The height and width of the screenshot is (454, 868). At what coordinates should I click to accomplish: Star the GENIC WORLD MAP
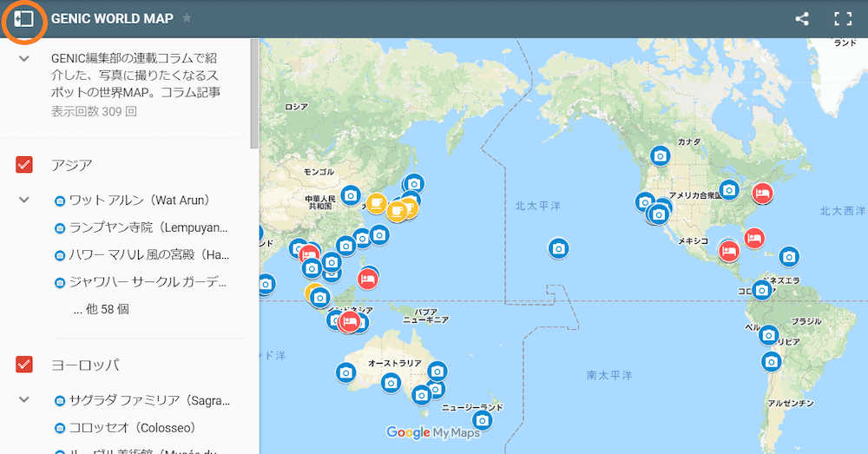[187, 18]
